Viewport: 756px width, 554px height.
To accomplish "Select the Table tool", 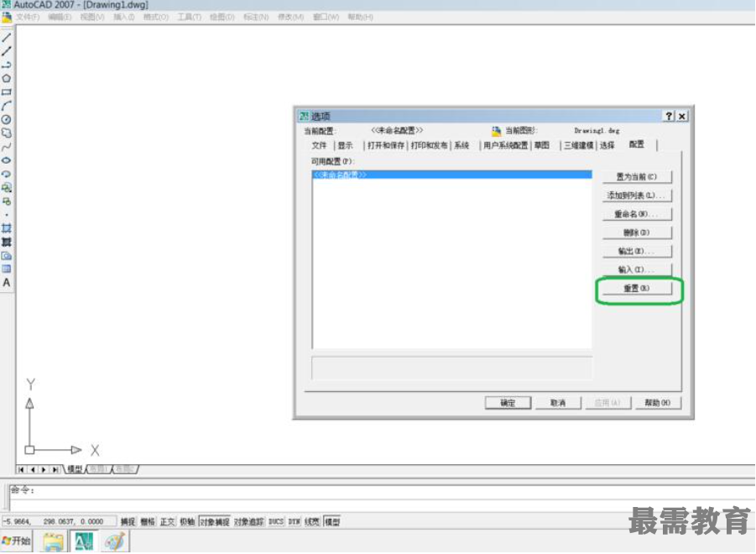I will [x=7, y=269].
